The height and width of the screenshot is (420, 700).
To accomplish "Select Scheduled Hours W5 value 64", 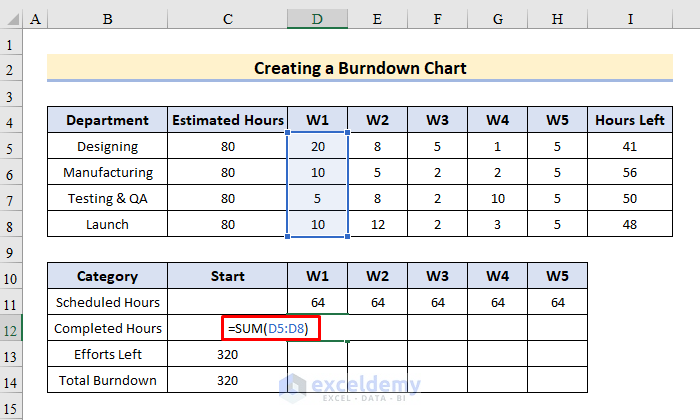I will click(x=557, y=302).
